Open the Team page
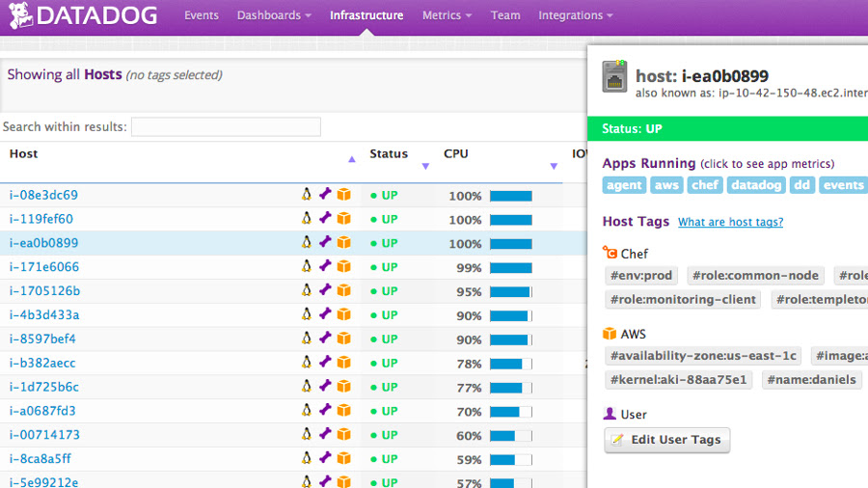 505,15
